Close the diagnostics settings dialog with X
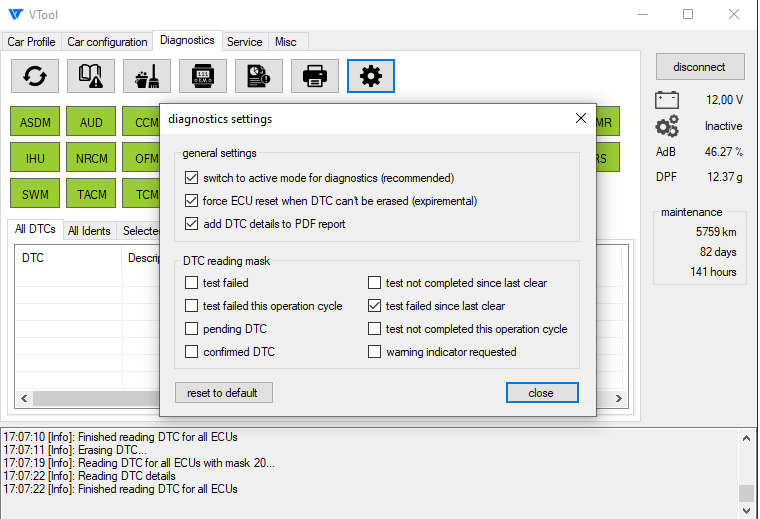This screenshot has width=760, height=519. click(x=580, y=119)
